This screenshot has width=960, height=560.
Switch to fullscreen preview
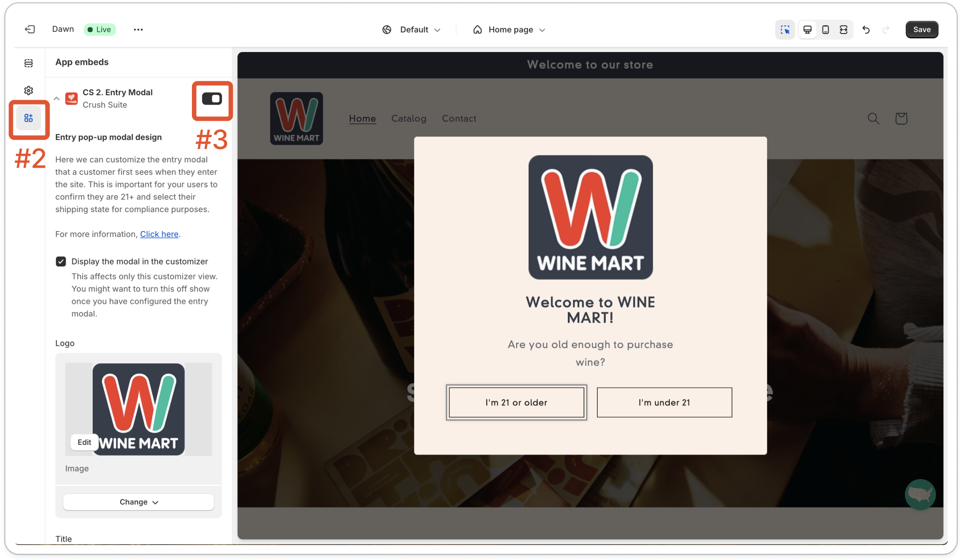coord(844,30)
